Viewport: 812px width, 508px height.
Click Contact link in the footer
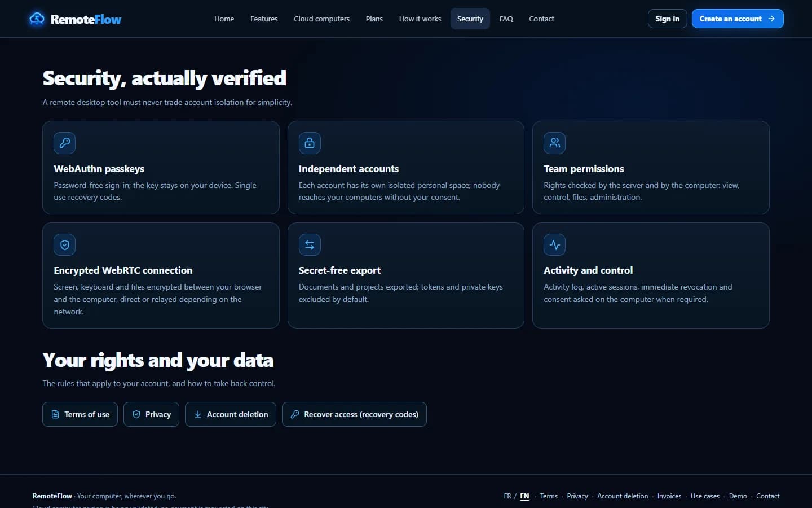click(x=767, y=496)
